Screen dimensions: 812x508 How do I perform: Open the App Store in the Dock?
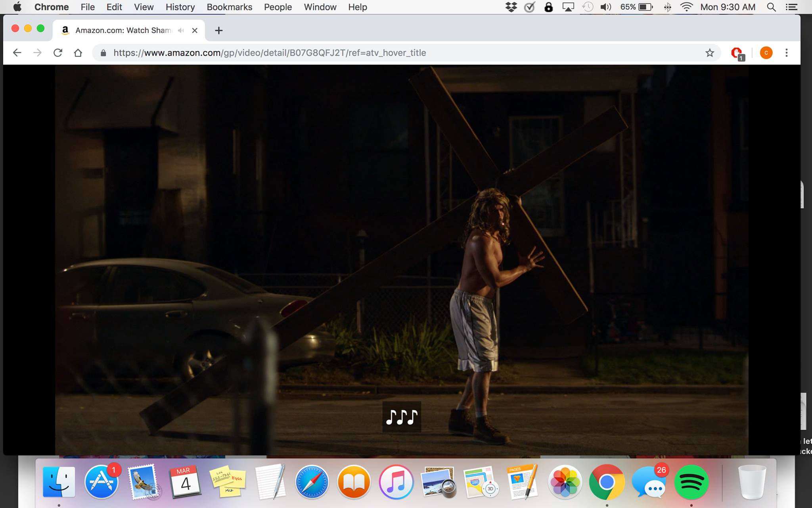pyautogui.click(x=101, y=482)
